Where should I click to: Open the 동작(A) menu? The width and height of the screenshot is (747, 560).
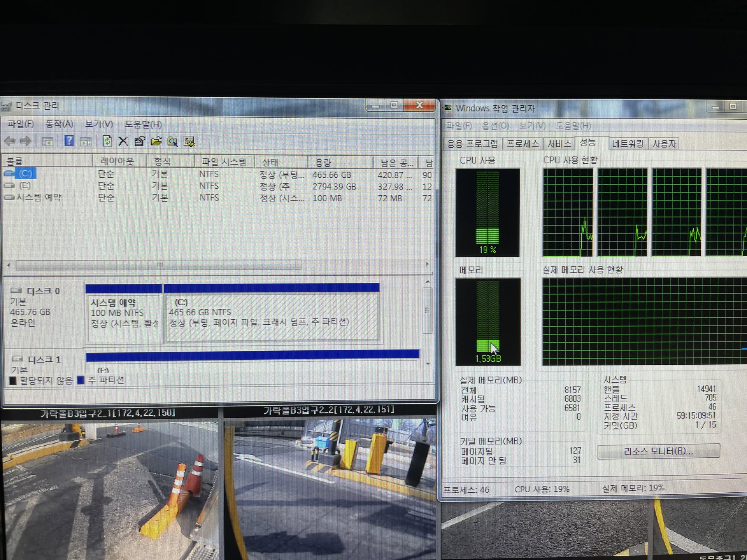59,124
